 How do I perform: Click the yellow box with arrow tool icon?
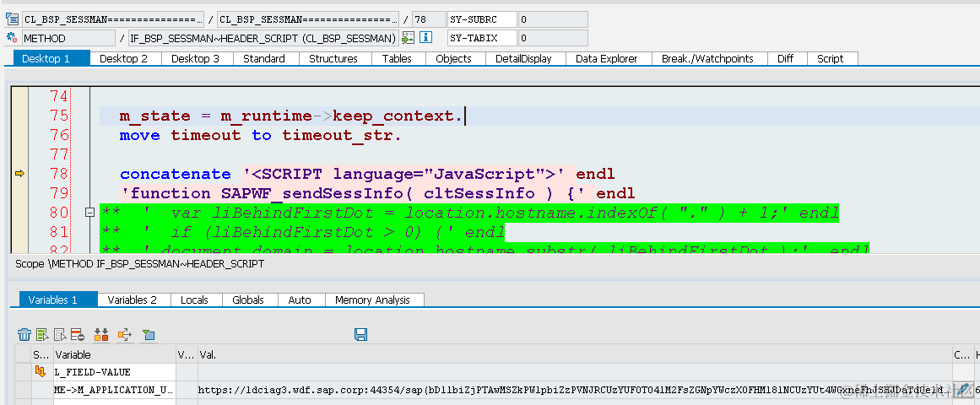(125, 334)
